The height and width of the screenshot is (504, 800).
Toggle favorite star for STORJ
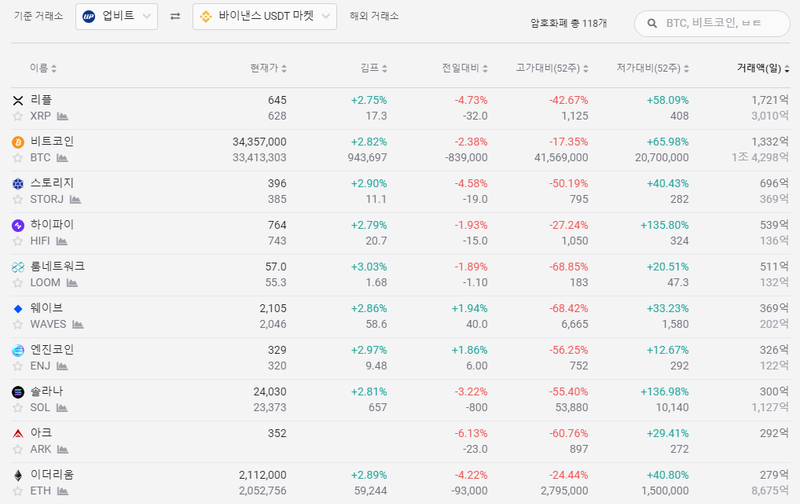[x=18, y=199]
